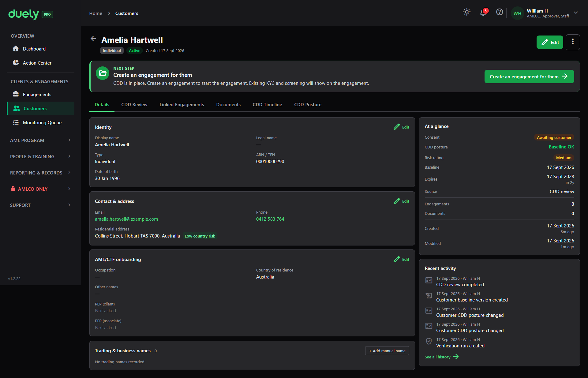Switch to the Linked Engagements tab
The image size is (588, 378).
pyautogui.click(x=182, y=105)
